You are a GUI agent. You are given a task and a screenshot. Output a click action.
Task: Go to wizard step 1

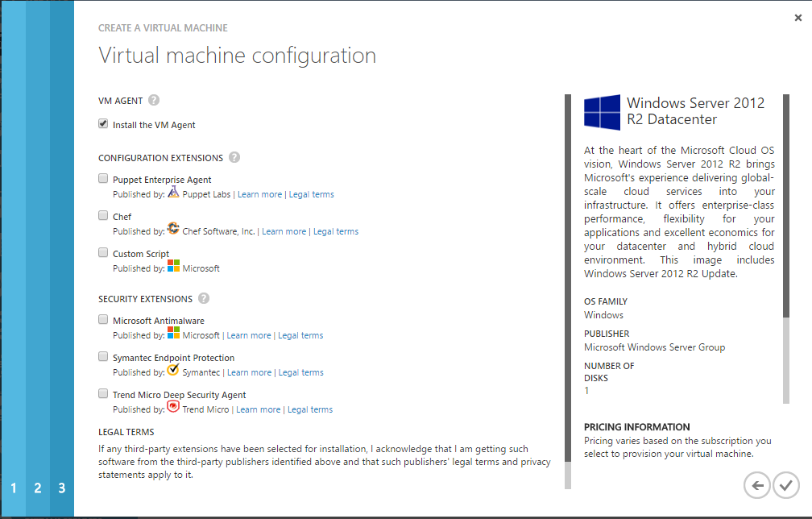pyautogui.click(x=14, y=488)
